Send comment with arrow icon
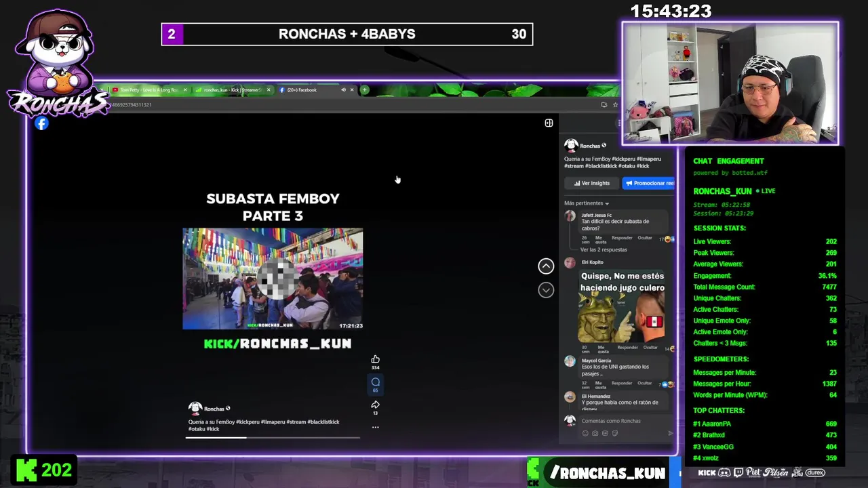 pyautogui.click(x=671, y=433)
